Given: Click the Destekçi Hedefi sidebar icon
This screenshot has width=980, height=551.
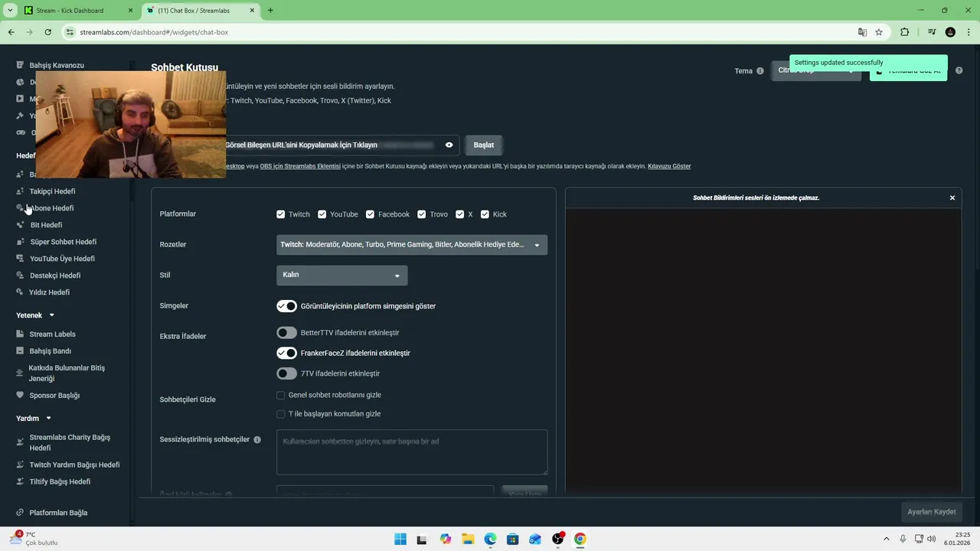Looking at the screenshot, I should pos(20,275).
